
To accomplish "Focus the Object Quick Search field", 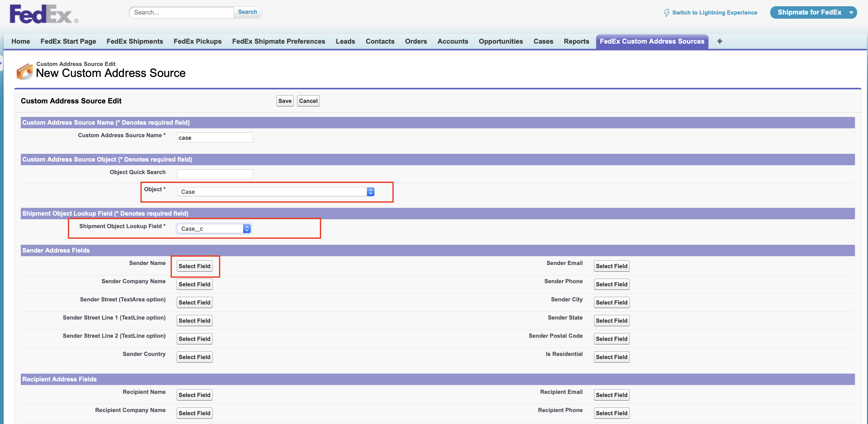I will [215, 174].
